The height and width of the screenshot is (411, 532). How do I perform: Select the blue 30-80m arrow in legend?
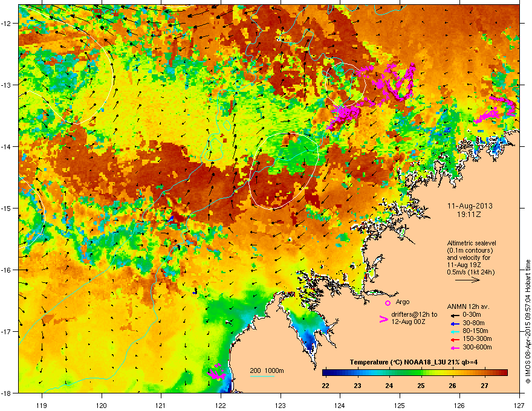[455, 323]
